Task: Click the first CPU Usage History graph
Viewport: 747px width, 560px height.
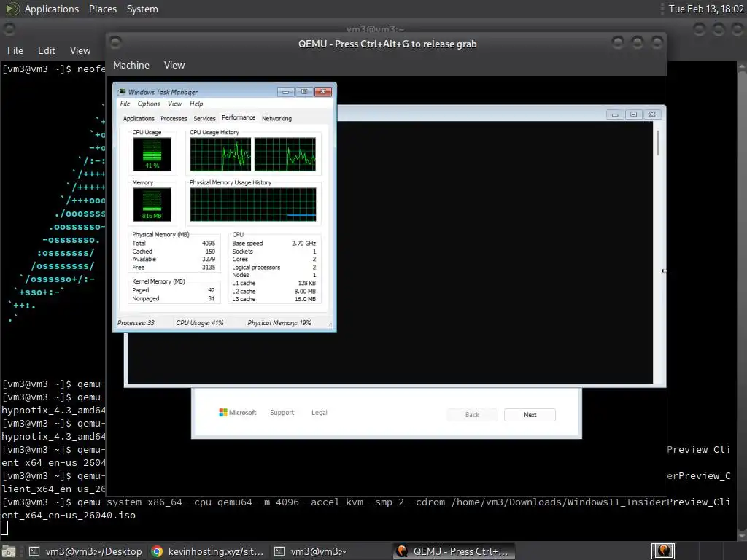Action: (x=220, y=154)
